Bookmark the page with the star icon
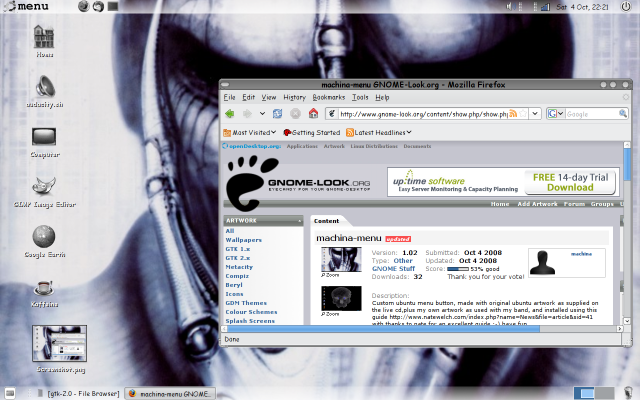Screen dimensions: 640x400 (x=523, y=113)
